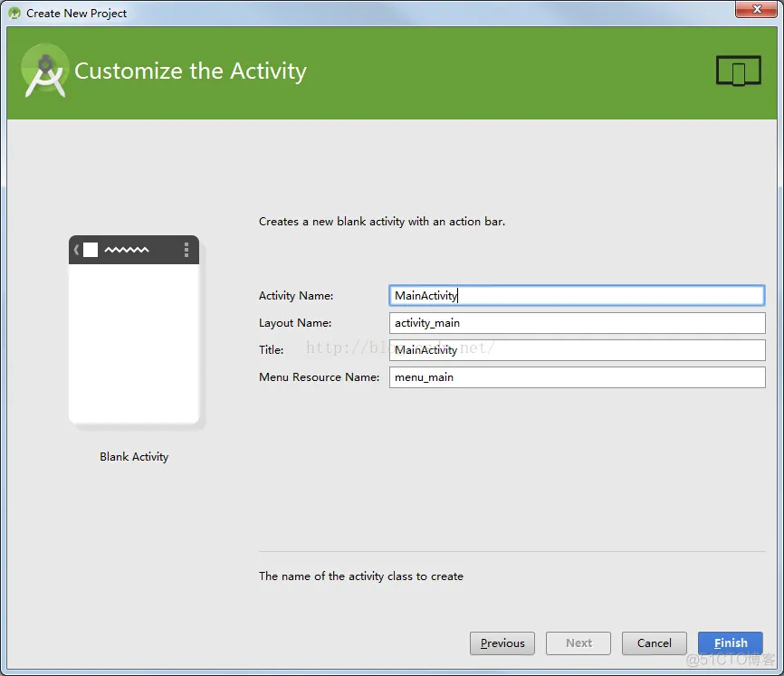The height and width of the screenshot is (676, 784).
Task: Click the 'Menu Resource Name:' label
Action: point(319,377)
